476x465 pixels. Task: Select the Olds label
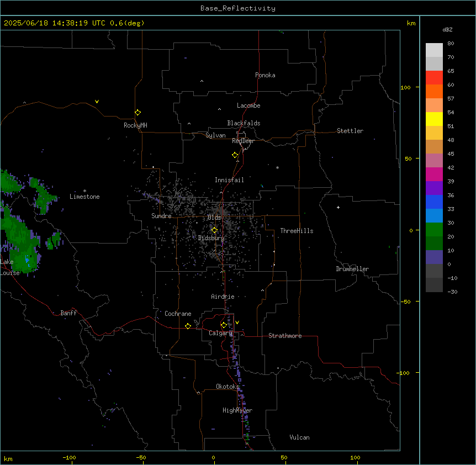point(214,218)
